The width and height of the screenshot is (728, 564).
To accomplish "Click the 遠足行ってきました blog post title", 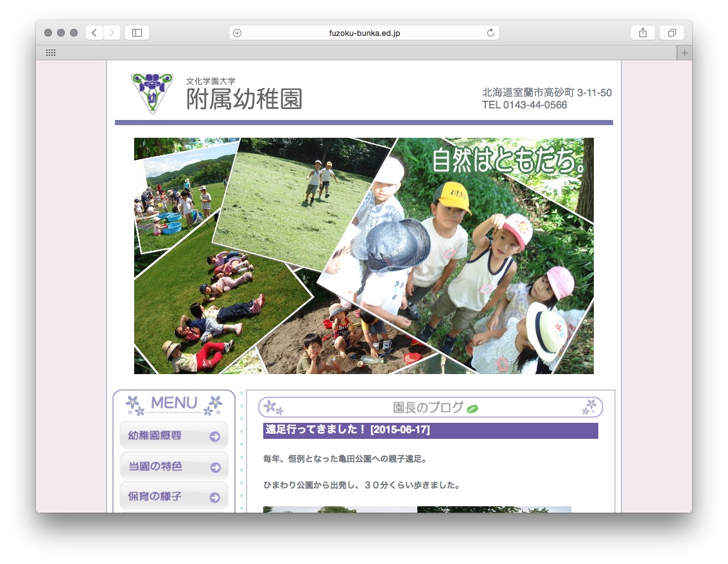I will 348,430.
